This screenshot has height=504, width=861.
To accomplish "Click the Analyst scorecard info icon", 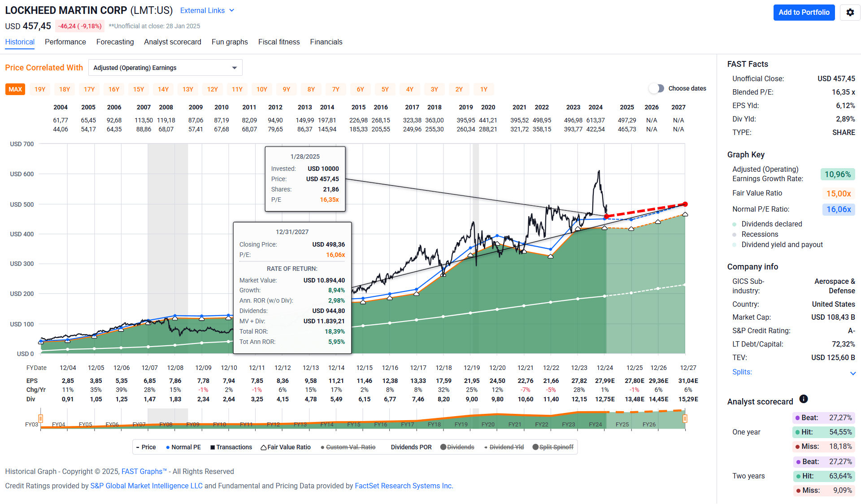I will (x=804, y=399).
